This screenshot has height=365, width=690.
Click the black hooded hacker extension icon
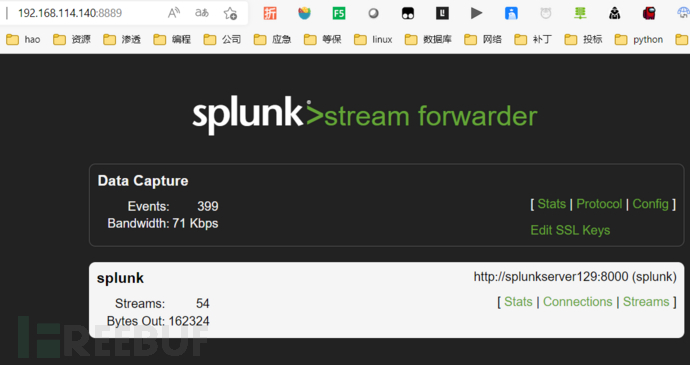[x=615, y=13]
